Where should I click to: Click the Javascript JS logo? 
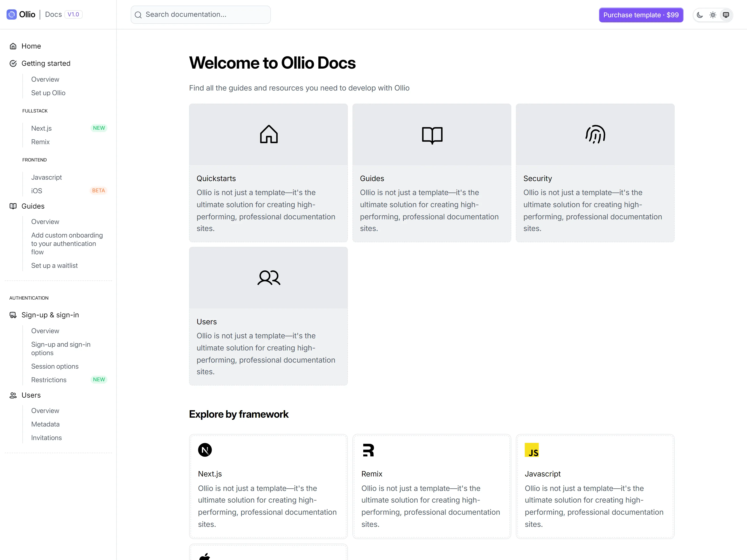click(532, 450)
